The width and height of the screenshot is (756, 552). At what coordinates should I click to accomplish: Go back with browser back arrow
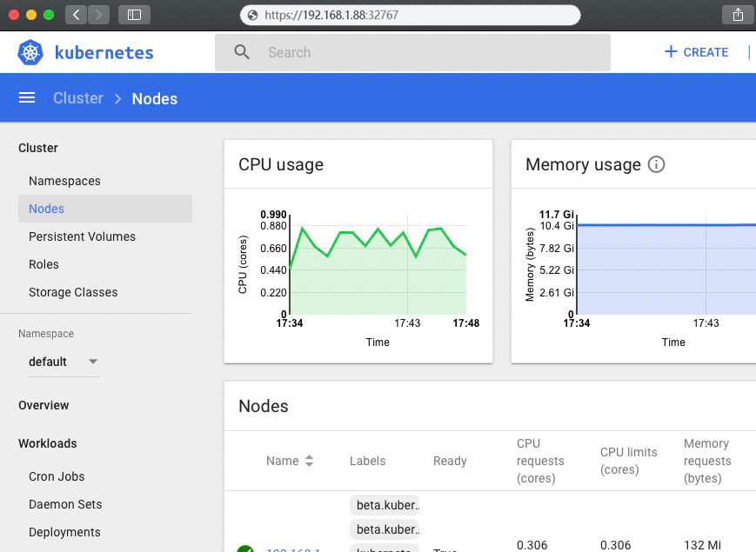coord(77,15)
